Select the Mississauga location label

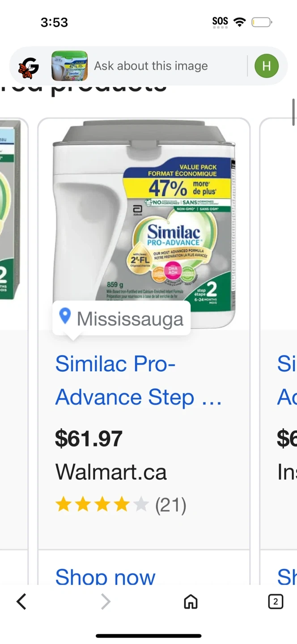point(130,319)
